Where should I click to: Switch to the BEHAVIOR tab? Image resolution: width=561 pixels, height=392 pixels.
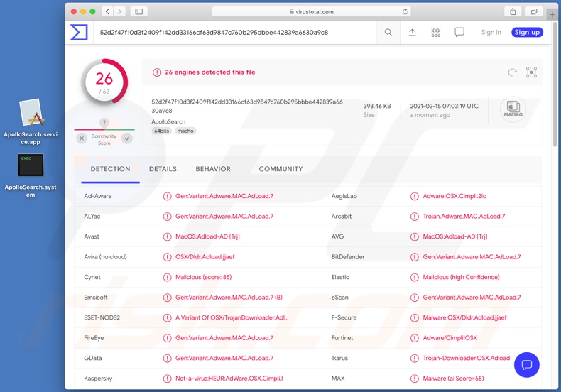213,169
